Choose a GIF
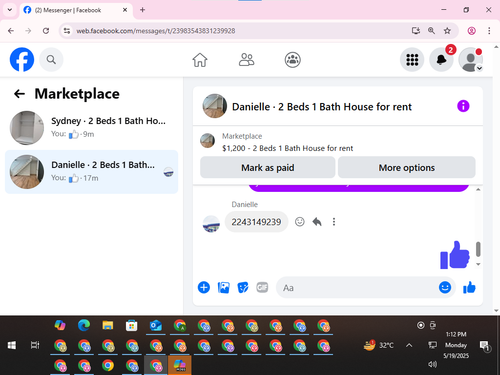 262,287
